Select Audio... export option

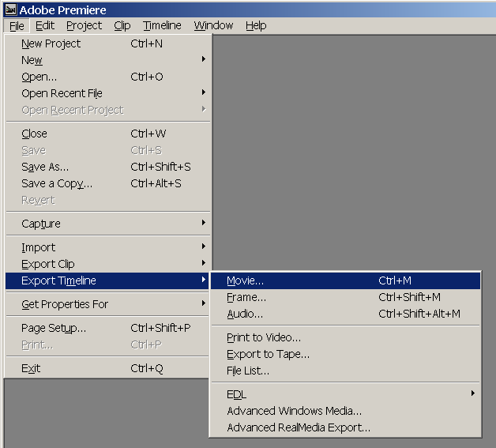click(x=345, y=314)
